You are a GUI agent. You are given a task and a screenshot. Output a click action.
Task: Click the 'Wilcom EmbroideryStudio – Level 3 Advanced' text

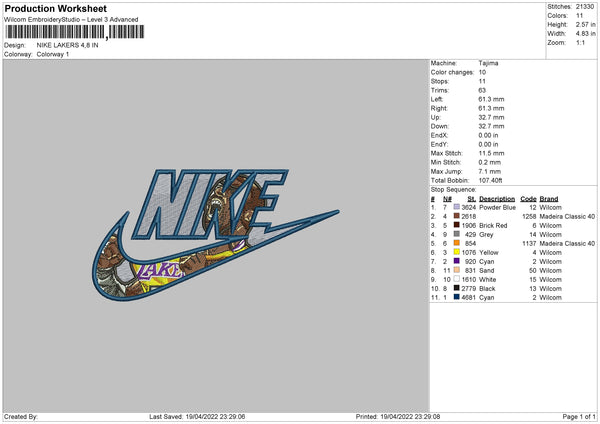point(71,19)
